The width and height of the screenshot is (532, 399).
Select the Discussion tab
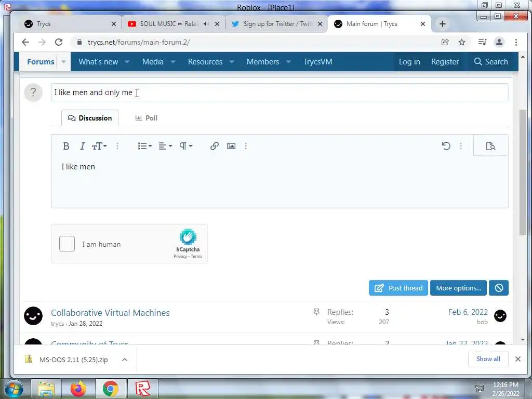(90, 118)
